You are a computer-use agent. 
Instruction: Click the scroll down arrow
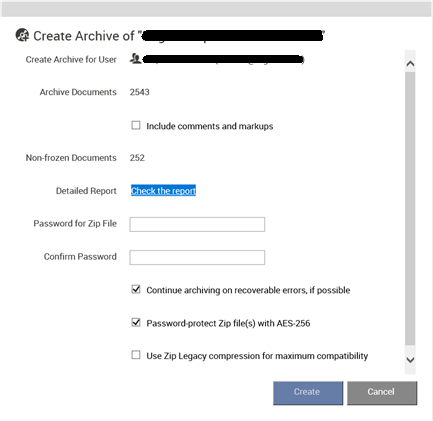(410, 360)
